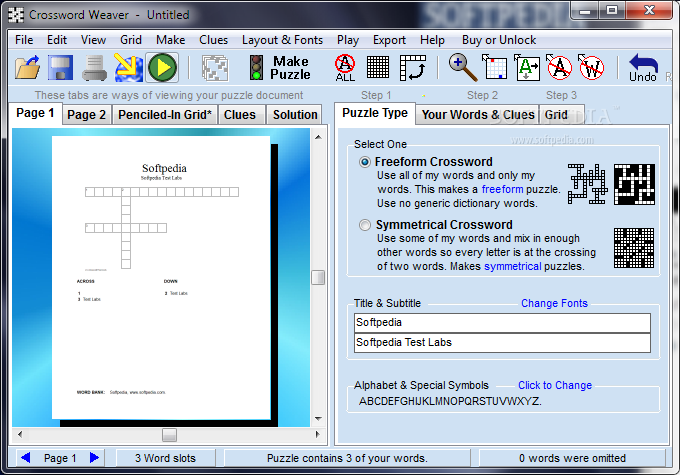
Task: Click the grayed shuffle pages icon
Action: (x=215, y=68)
